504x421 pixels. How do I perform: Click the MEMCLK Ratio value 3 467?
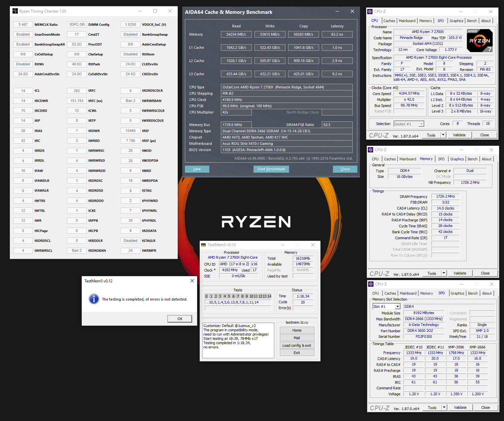click(23, 24)
